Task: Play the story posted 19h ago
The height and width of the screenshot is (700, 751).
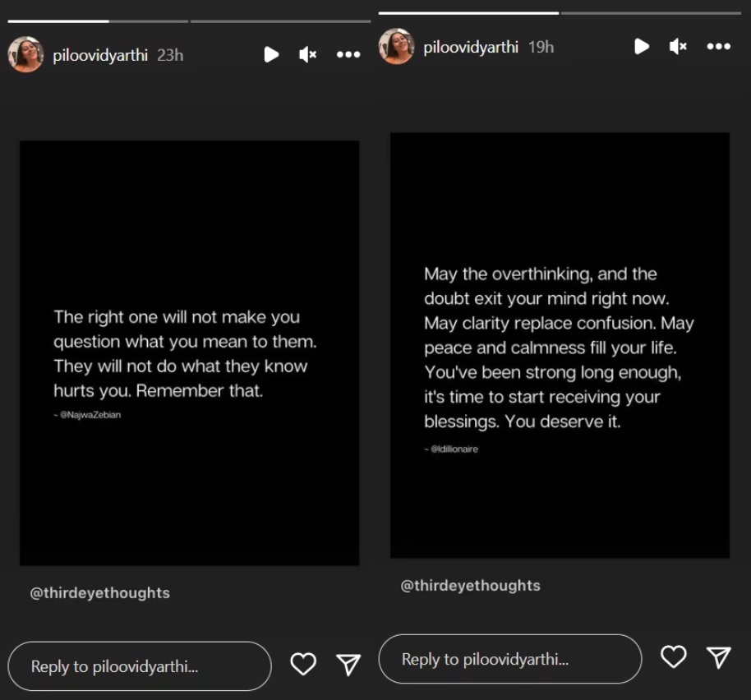Action: click(x=642, y=47)
